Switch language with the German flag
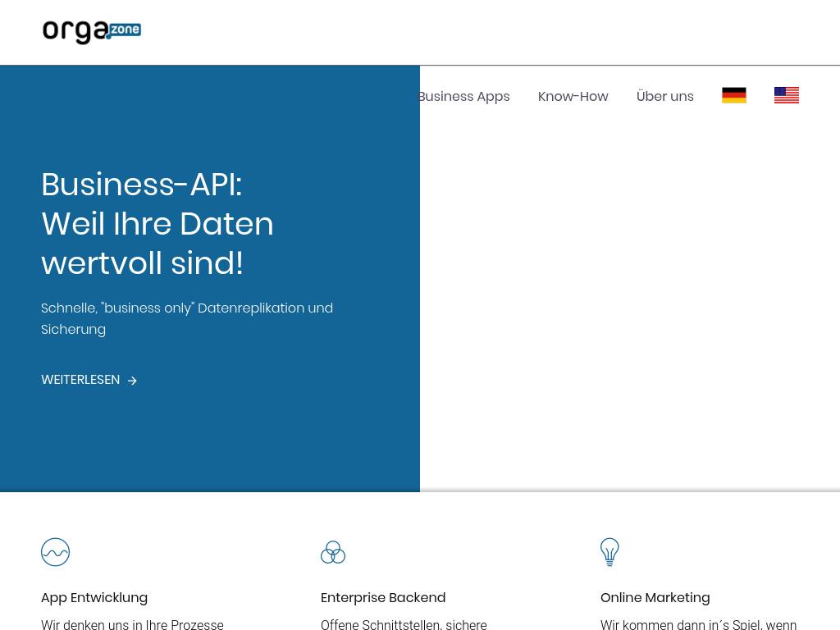 (733, 96)
